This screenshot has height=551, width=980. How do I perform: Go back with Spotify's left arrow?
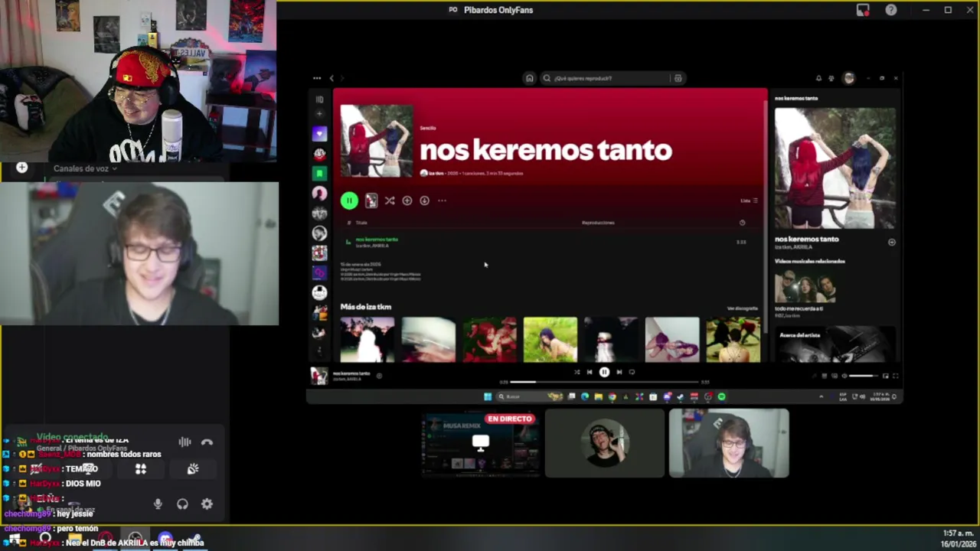click(x=332, y=78)
